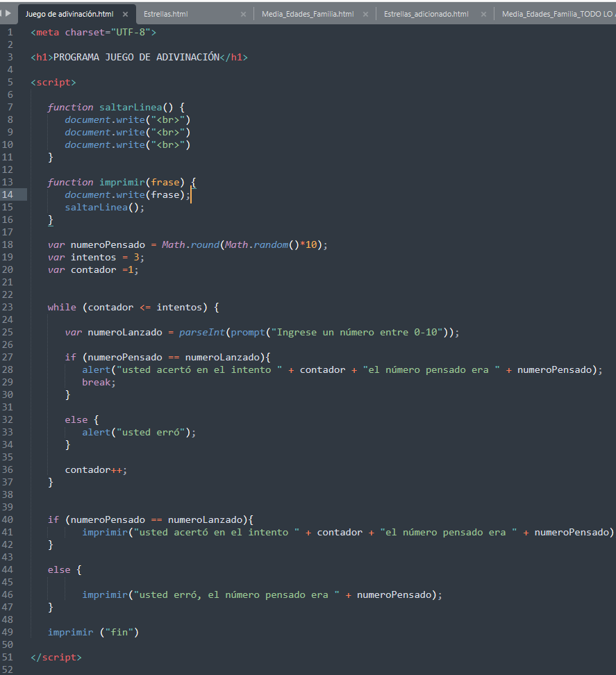This screenshot has width=616, height=675.
Task: Click line number 14 in the gutter
Action: [x=8, y=194]
